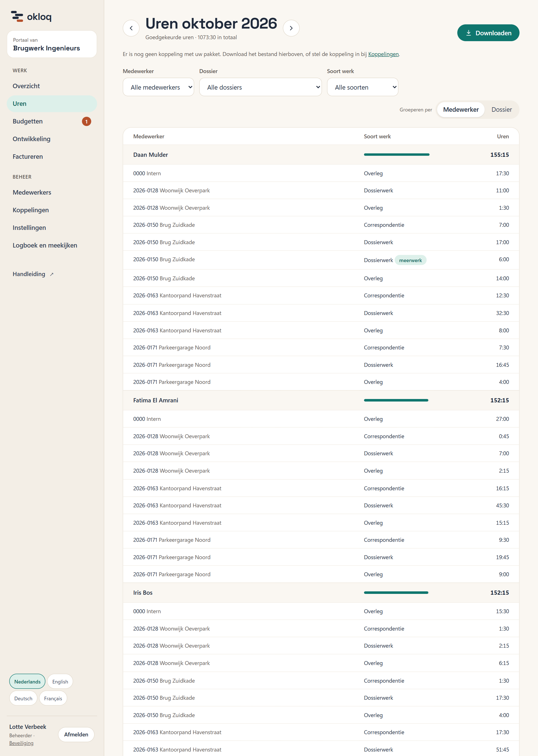Click the Handleiding external link arrow

(52, 274)
